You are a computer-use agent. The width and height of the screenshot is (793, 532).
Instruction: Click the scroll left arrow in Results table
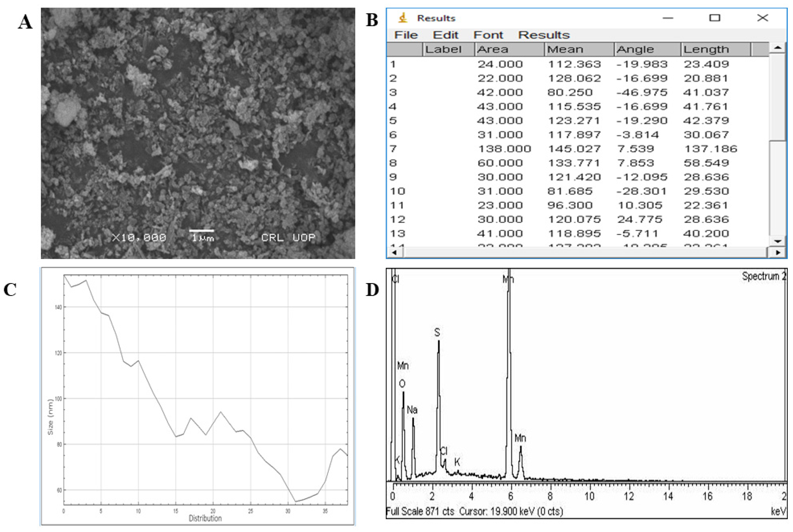(x=395, y=252)
